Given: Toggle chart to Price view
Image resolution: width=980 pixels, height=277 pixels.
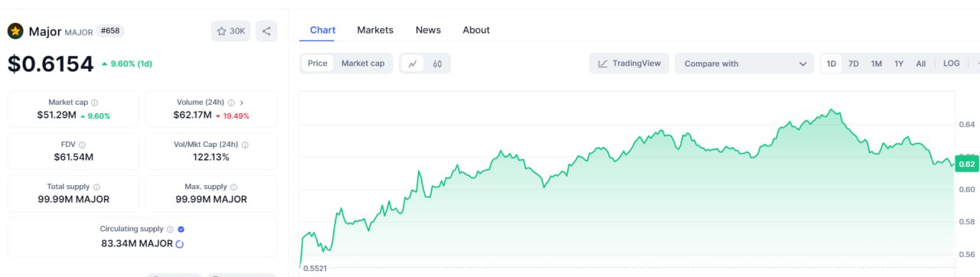Looking at the screenshot, I should coord(317,64).
